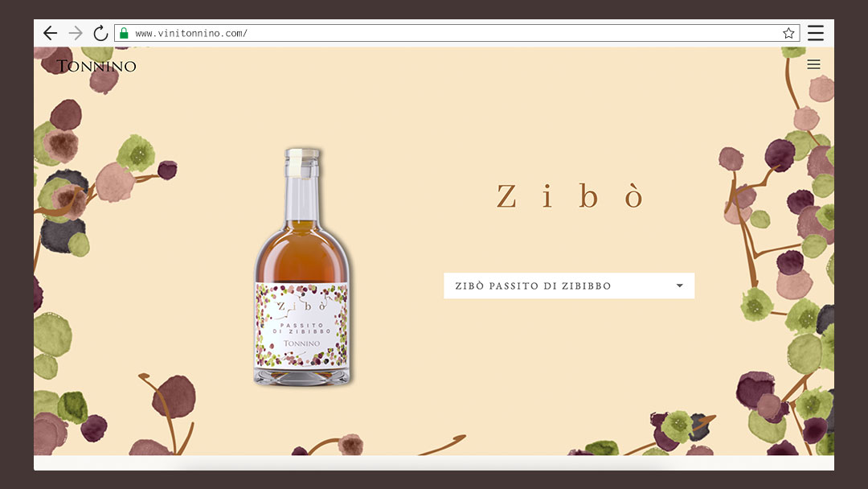
Task: Bookmark the page with the star icon
Action: tap(788, 33)
